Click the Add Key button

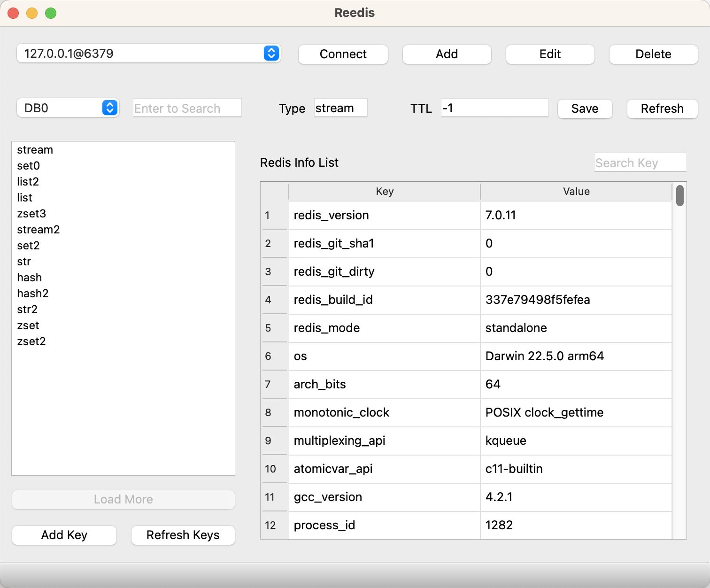(64, 535)
